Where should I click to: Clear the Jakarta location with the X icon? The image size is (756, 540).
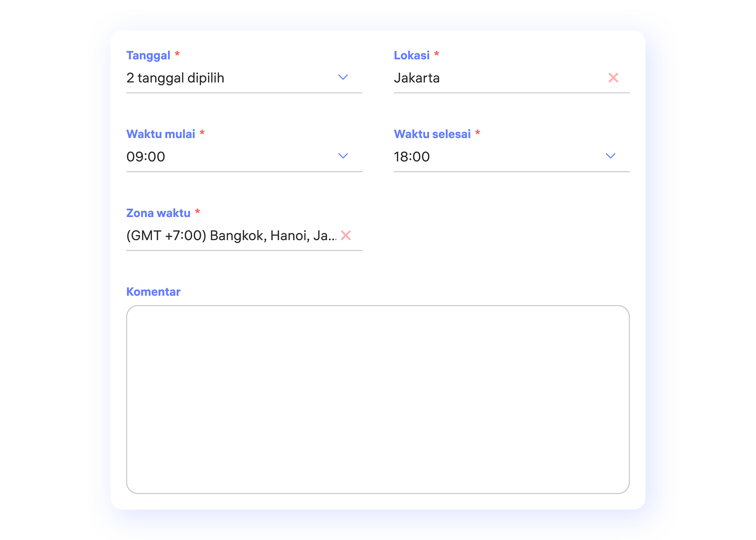click(x=613, y=77)
